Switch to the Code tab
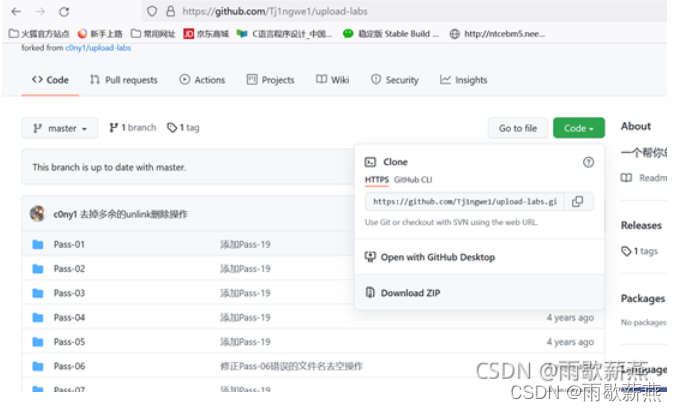The height and width of the screenshot is (412, 676). (50, 80)
